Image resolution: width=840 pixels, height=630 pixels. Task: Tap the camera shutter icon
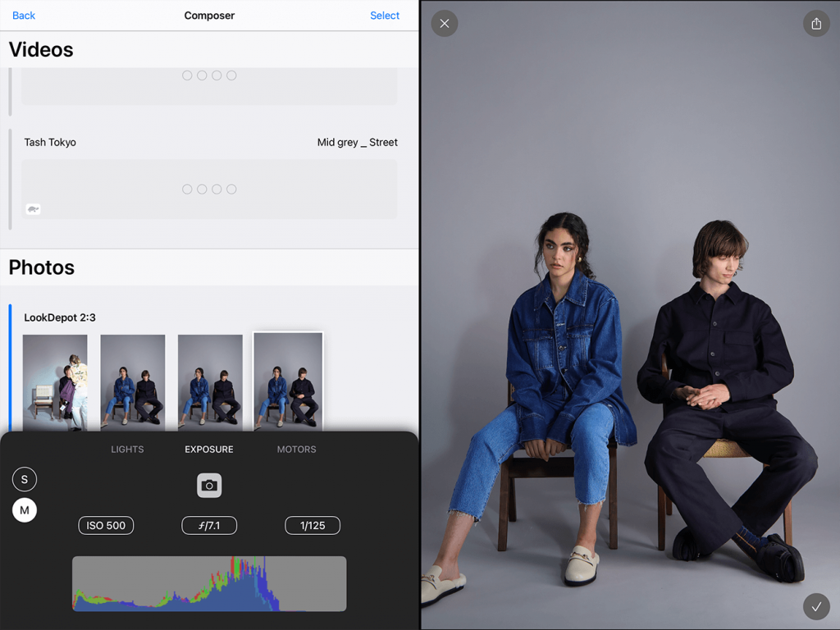click(209, 486)
